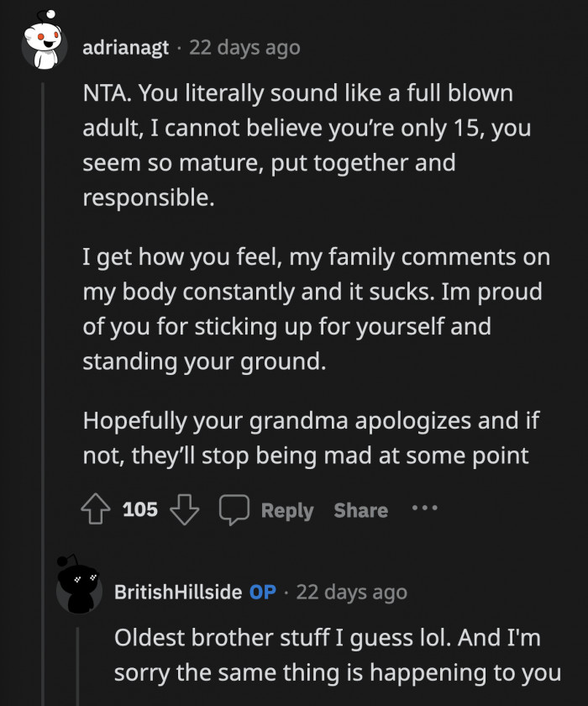This screenshot has width=588, height=706.
Task: Click the comment bubble next to Reply
Action: point(236,509)
